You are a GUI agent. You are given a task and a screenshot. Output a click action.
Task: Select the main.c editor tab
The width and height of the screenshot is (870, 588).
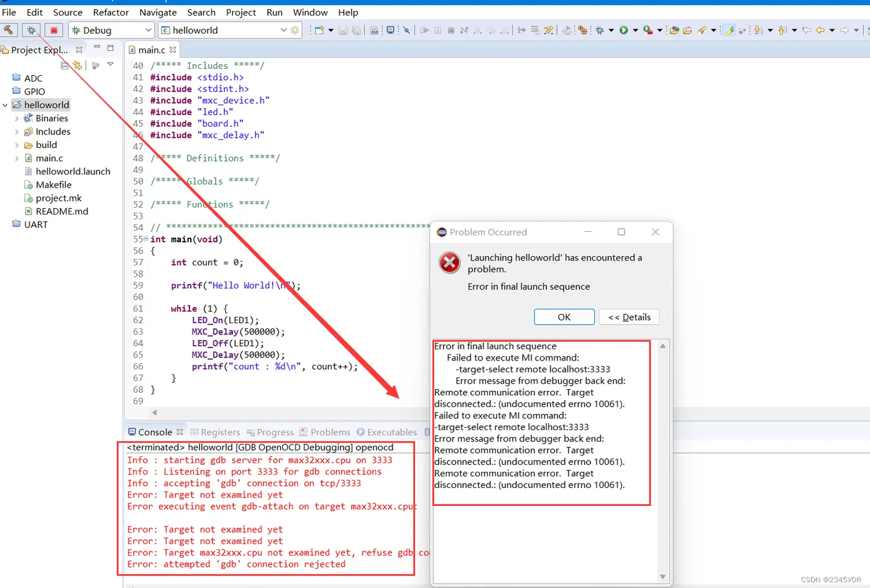(152, 50)
